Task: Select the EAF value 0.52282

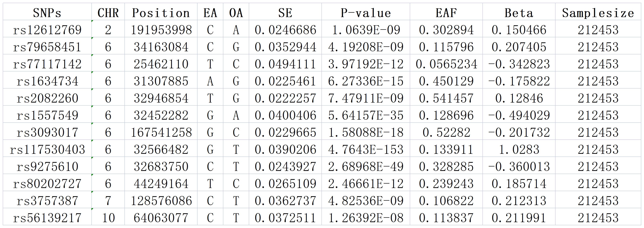Action: click(x=446, y=132)
